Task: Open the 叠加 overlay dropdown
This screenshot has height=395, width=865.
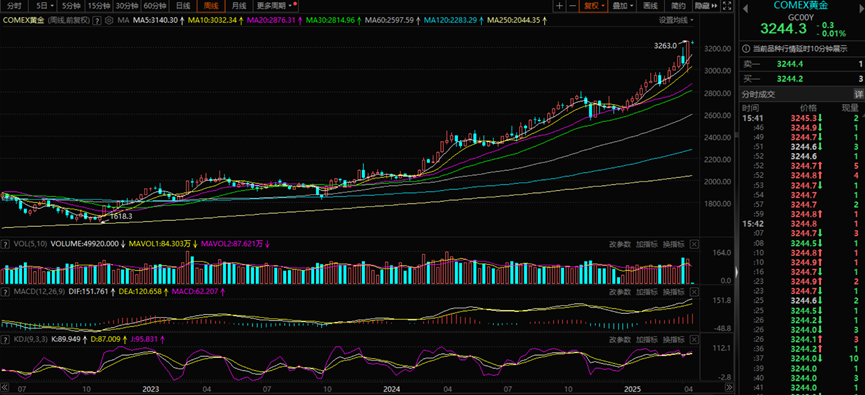Action: 623,6
